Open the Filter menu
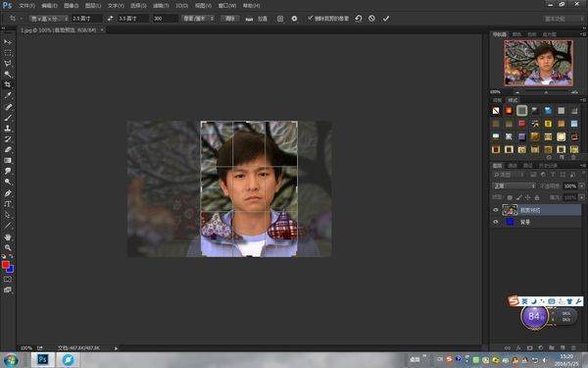Image resolution: width=588 pixels, height=368 pixels. (161, 6)
